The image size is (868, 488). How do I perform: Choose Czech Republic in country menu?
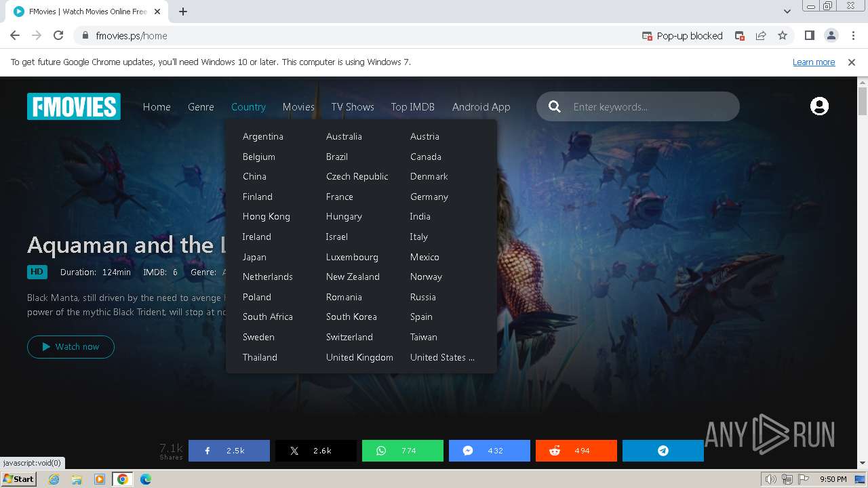pos(357,176)
